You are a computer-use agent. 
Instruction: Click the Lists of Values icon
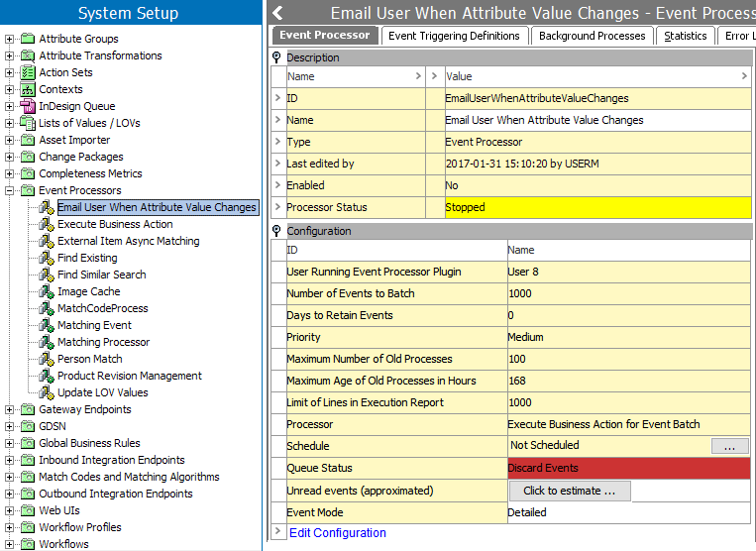tap(28, 123)
